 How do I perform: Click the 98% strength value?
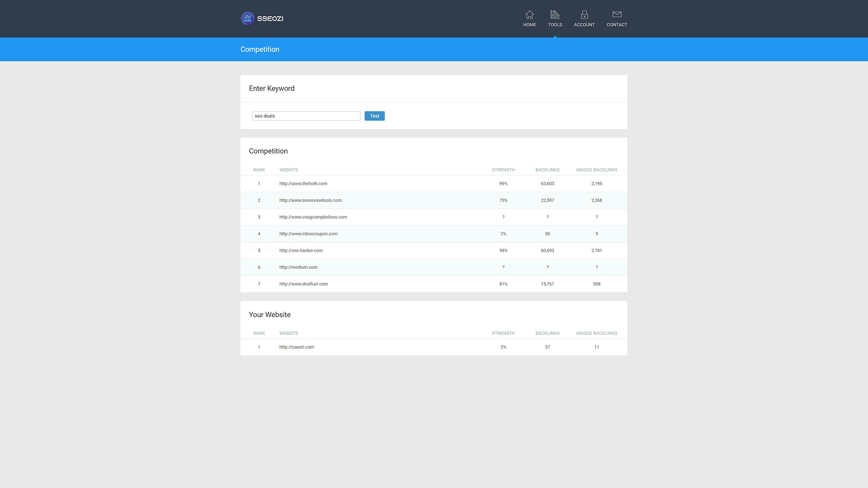click(x=503, y=251)
